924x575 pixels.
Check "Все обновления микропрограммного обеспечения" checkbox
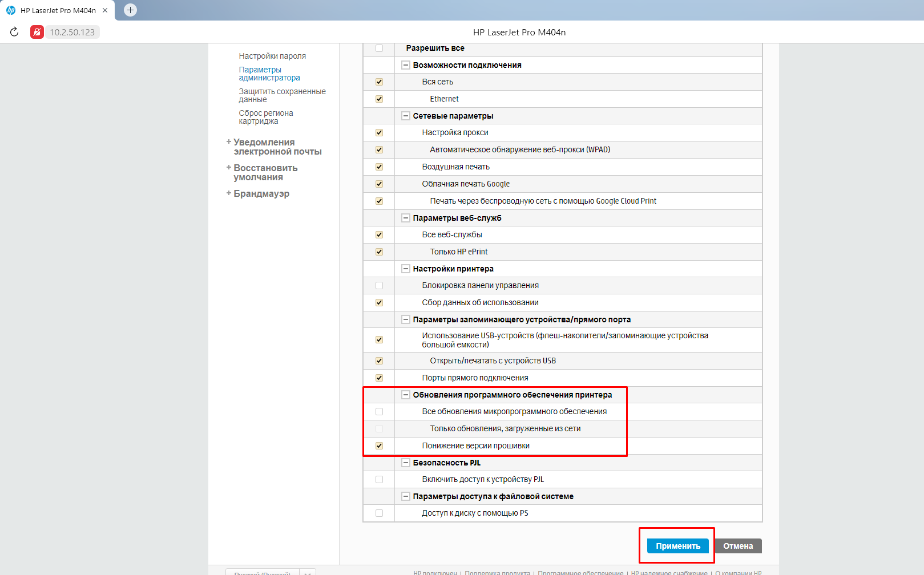380,412
